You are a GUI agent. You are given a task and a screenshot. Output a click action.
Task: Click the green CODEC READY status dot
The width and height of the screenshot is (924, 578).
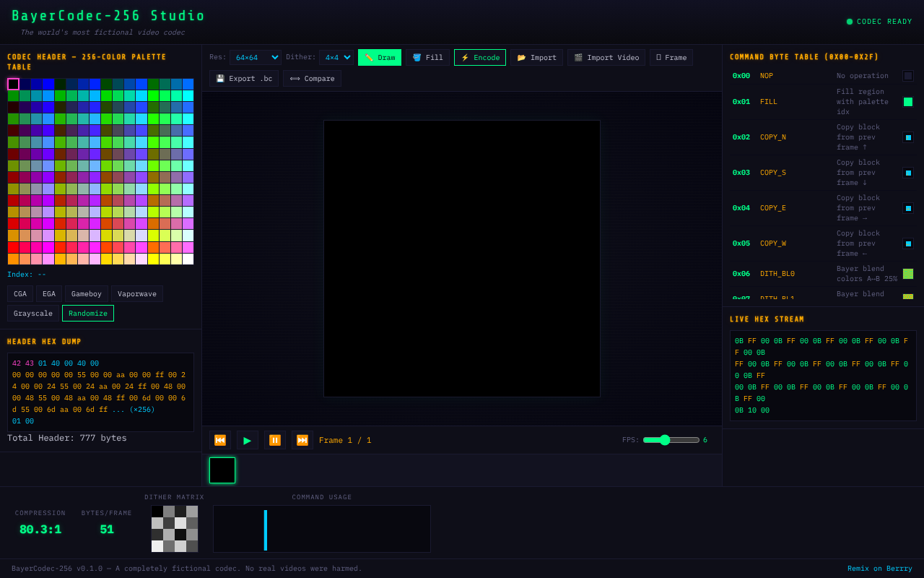click(850, 22)
